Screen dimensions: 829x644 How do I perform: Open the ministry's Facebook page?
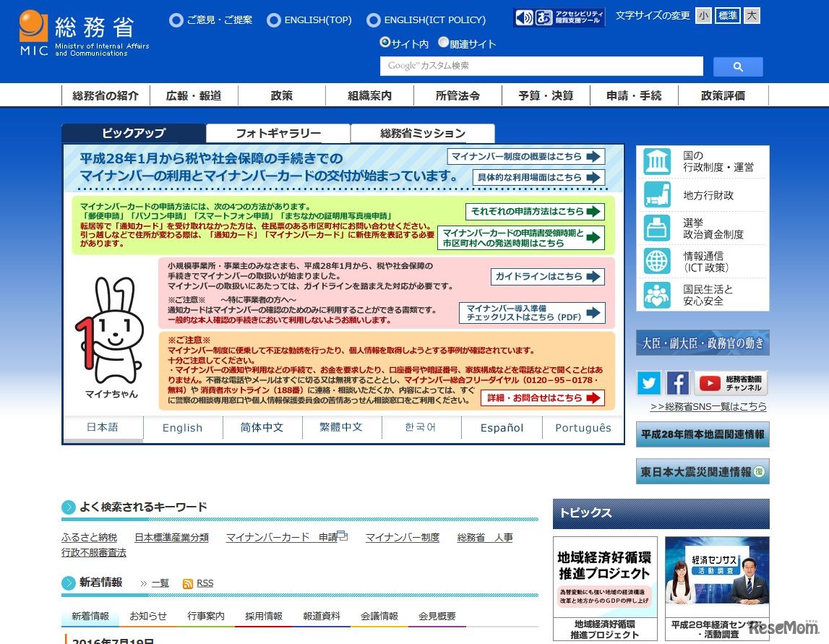(x=678, y=383)
